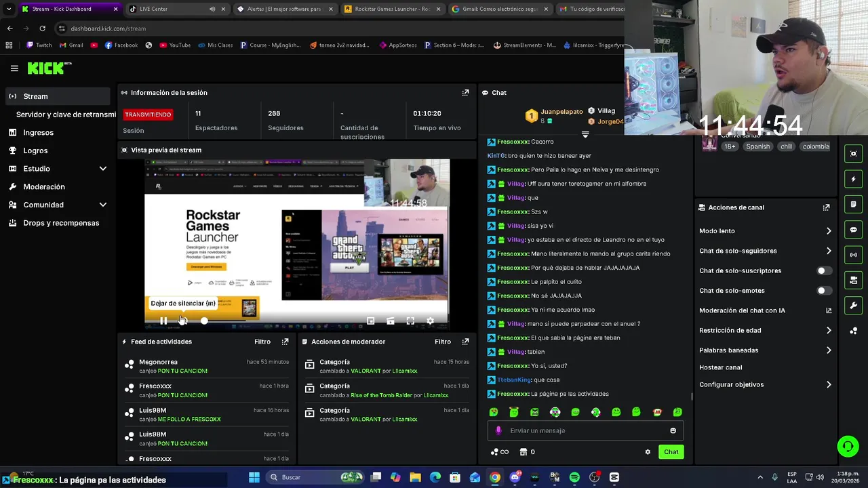This screenshot has height=488, width=868.
Task: Enter fullscreen on stream preview
Action: tap(410, 321)
